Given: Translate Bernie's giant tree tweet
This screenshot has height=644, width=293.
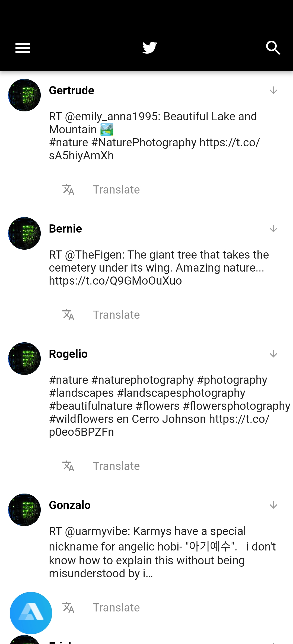Looking at the screenshot, I should pyautogui.click(x=116, y=315).
